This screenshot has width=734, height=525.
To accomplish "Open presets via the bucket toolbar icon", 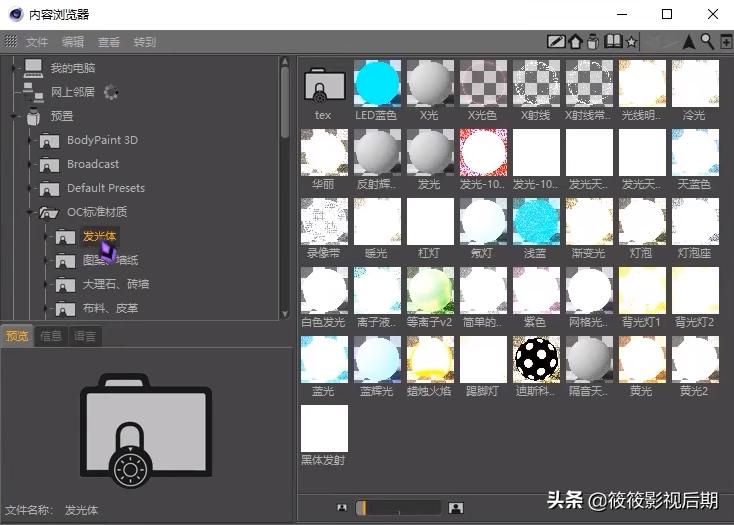I will (593, 42).
